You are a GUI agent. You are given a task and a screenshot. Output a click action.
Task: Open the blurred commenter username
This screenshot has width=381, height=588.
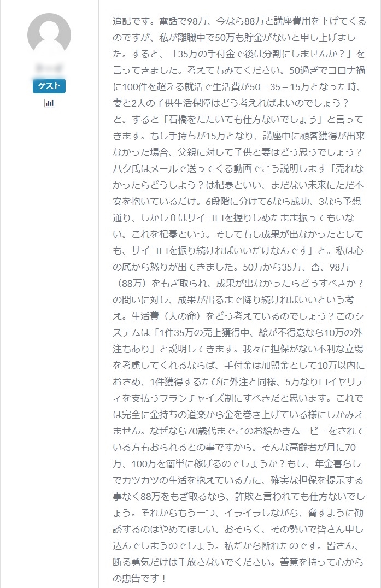49,69
